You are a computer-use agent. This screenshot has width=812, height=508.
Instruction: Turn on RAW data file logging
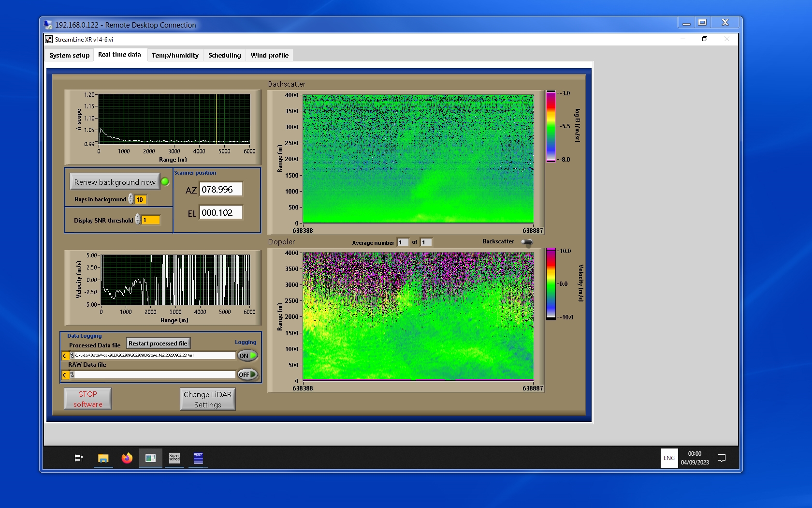coord(247,374)
